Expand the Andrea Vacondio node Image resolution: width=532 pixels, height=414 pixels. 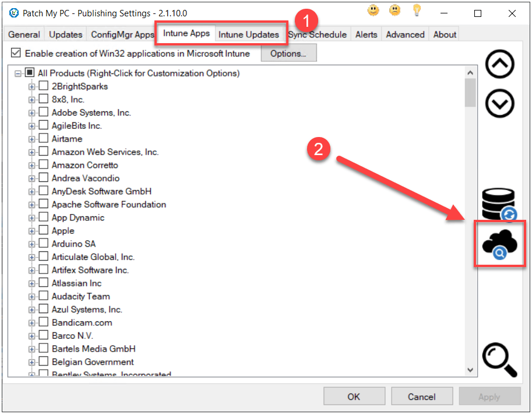click(x=31, y=178)
